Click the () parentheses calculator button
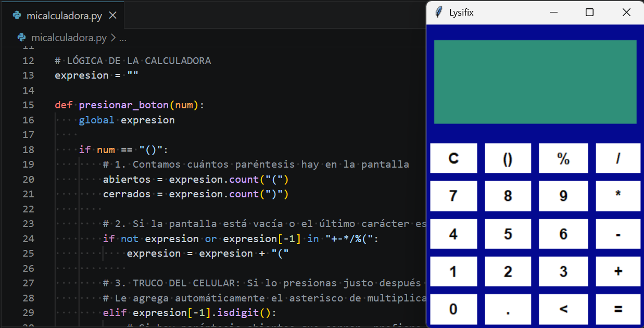Viewport: 644px width, 328px height. 508,158
